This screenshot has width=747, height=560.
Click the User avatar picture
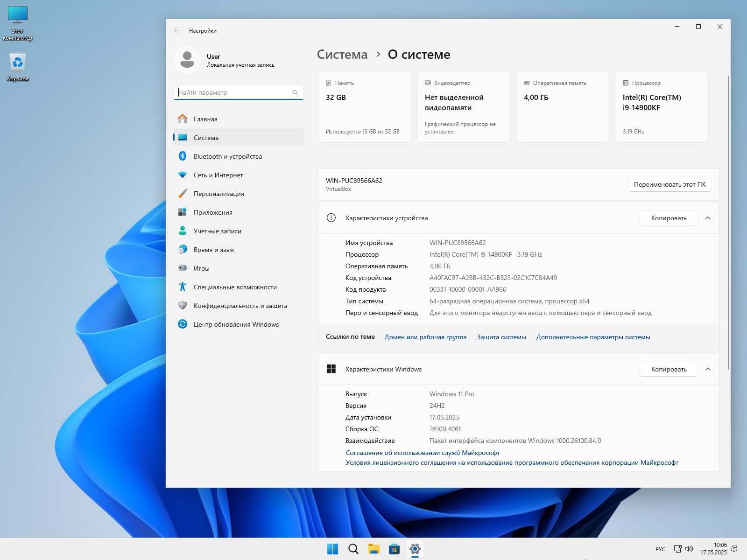(x=187, y=60)
